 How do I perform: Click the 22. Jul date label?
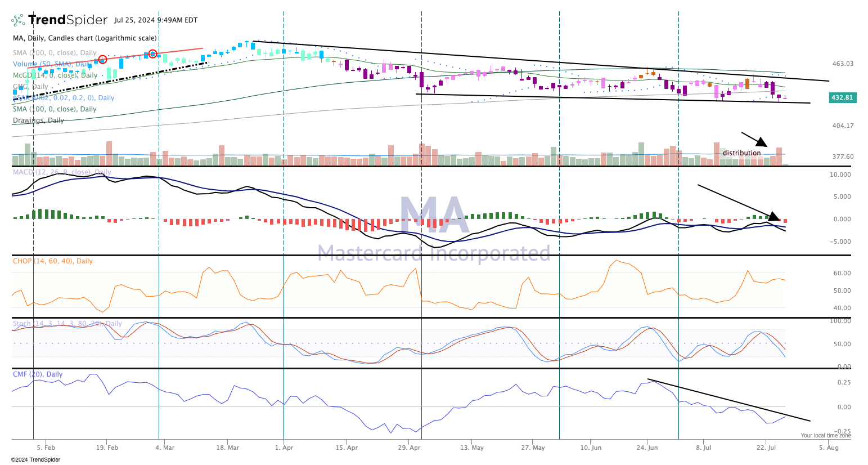tap(766, 448)
